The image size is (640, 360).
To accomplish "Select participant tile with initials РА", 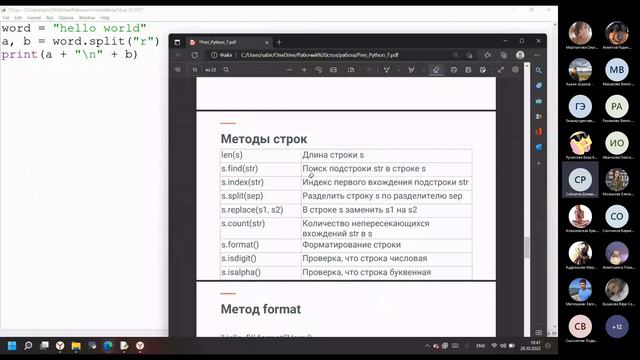I will 617,107.
